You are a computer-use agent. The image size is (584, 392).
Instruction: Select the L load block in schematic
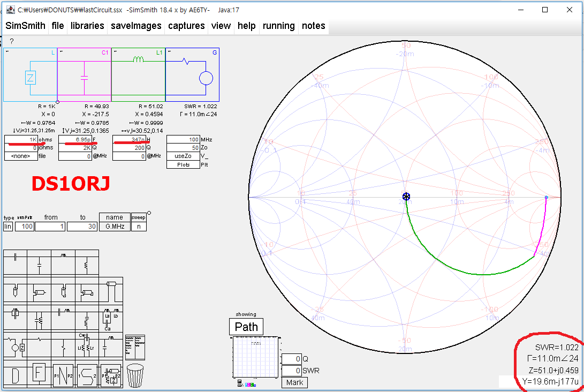(x=30, y=74)
